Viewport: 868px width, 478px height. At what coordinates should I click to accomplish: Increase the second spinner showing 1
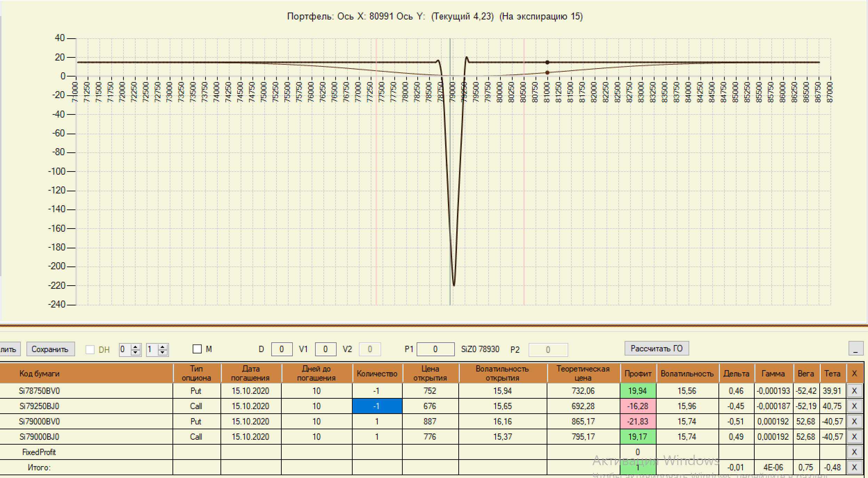[x=162, y=347]
